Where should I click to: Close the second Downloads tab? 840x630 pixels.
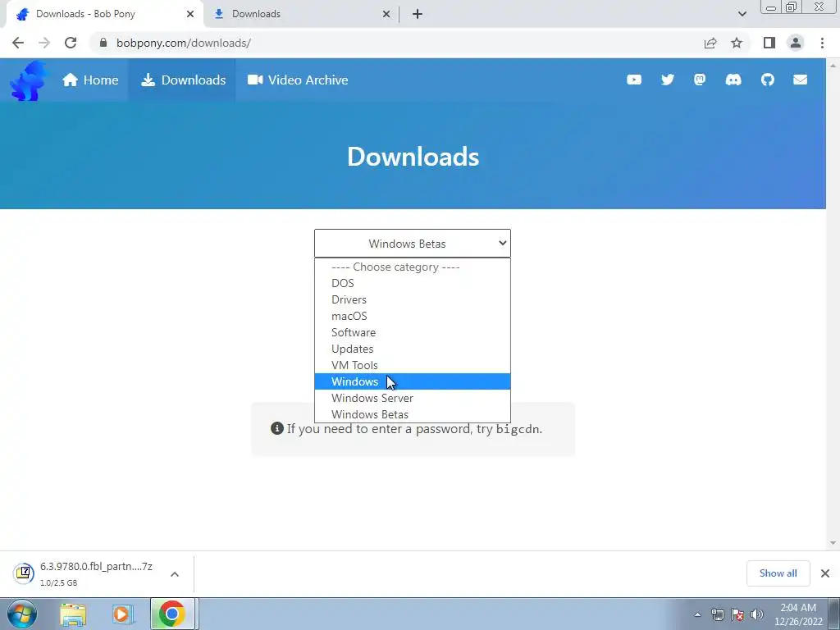pos(386,14)
